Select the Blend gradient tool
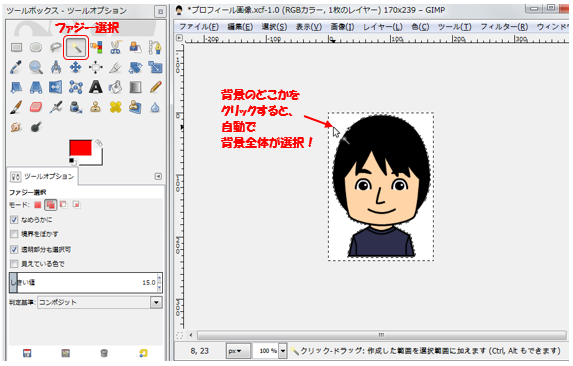573x366 pixels. 136,87
